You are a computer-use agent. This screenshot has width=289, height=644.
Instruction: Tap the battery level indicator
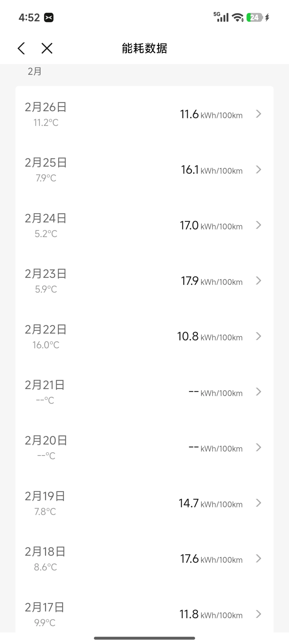tap(254, 18)
